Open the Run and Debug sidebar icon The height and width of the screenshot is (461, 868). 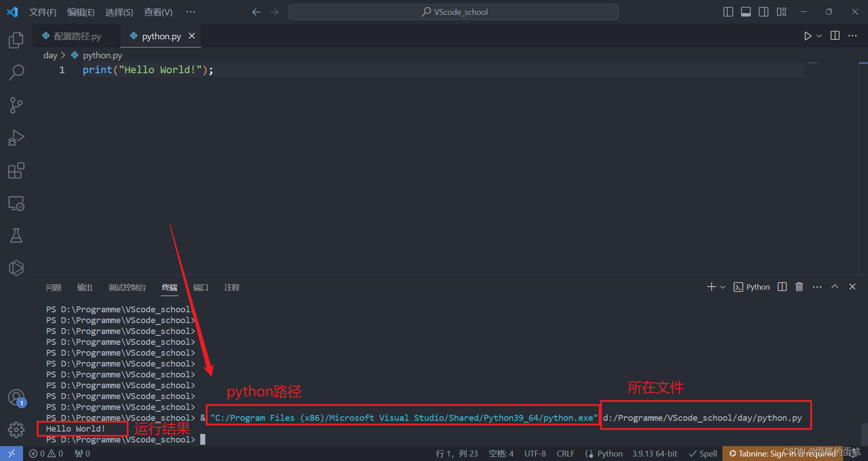(16, 138)
